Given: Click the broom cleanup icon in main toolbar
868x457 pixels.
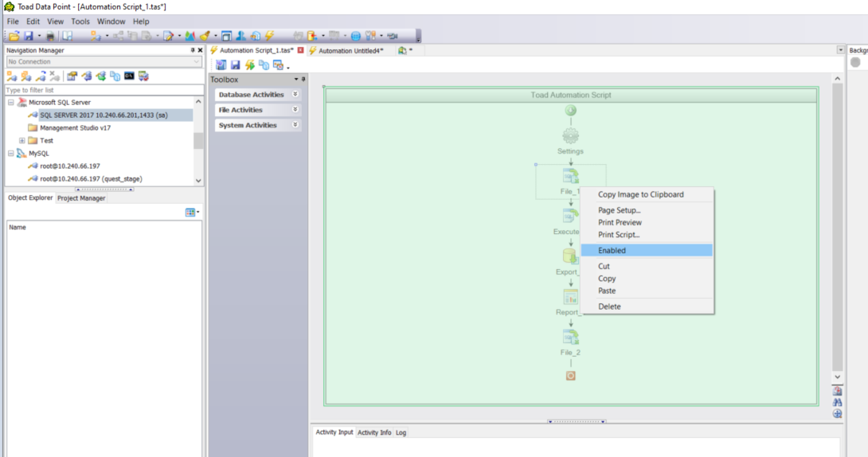Looking at the screenshot, I should click(205, 36).
